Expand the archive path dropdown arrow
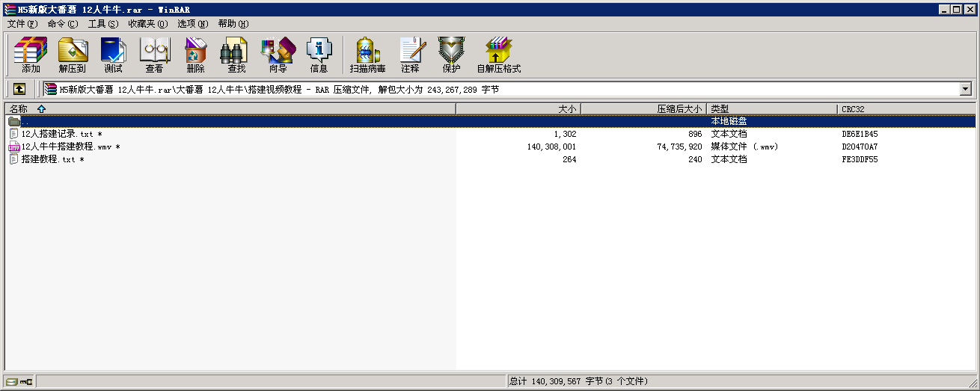Viewport: 980px width, 391px height. click(x=965, y=89)
